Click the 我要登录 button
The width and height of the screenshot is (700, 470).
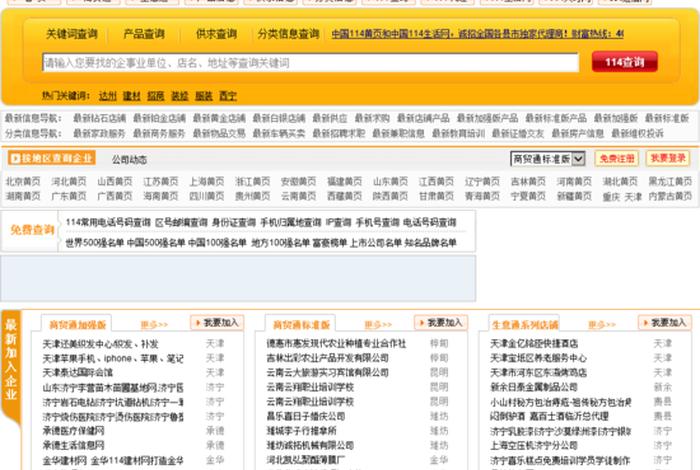(x=668, y=158)
